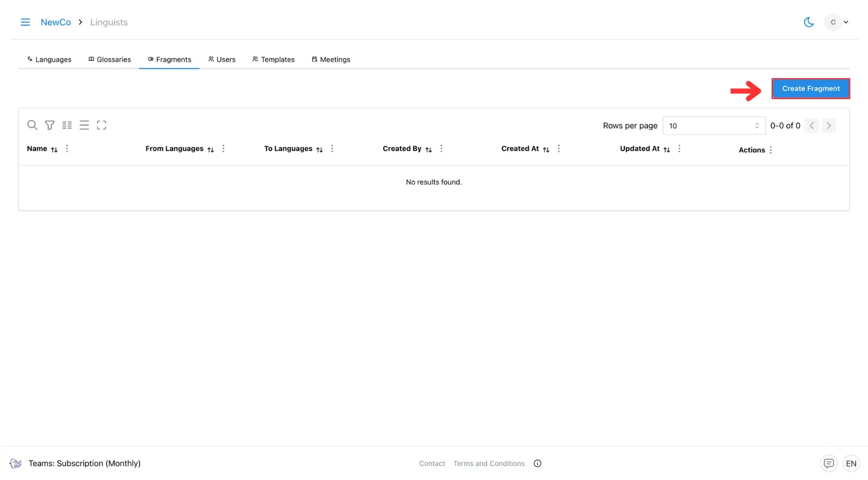The height and width of the screenshot is (480, 868).
Task: Open the Templates tab
Action: tap(274, 59)
